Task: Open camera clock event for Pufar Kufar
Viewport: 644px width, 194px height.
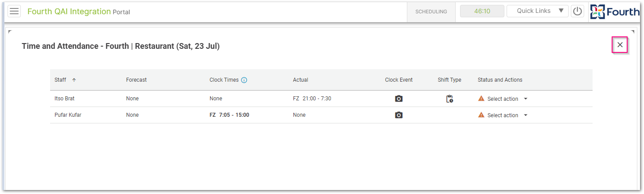Action: click(399, 115)
